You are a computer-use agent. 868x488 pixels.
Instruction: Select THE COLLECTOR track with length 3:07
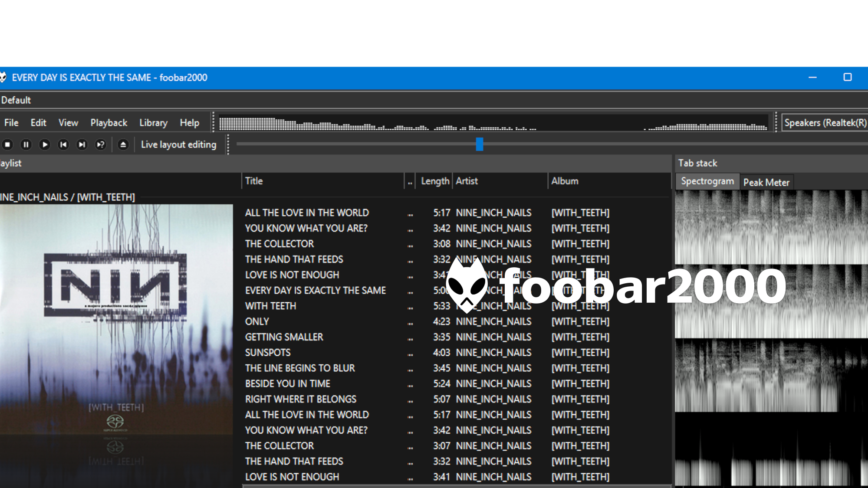click(x=456, y=446)
